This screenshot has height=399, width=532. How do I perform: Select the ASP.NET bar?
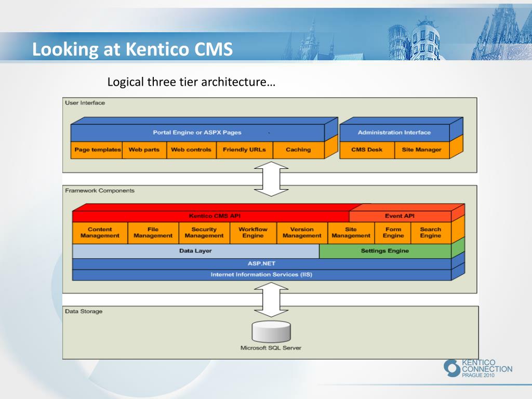click(262, 264)
